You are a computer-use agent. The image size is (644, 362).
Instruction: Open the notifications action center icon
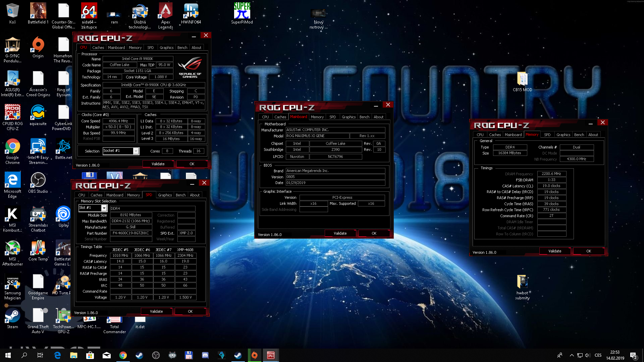[x=633, y=355]
